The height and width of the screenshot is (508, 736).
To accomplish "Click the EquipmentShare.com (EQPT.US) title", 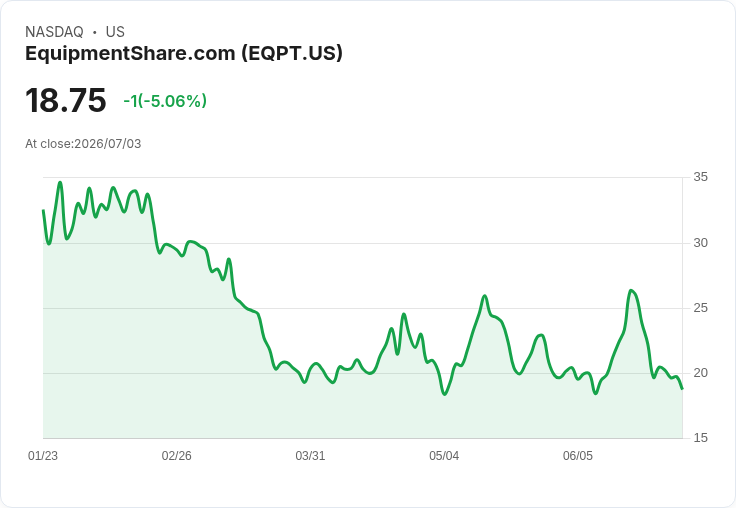I will coord(184,54).
